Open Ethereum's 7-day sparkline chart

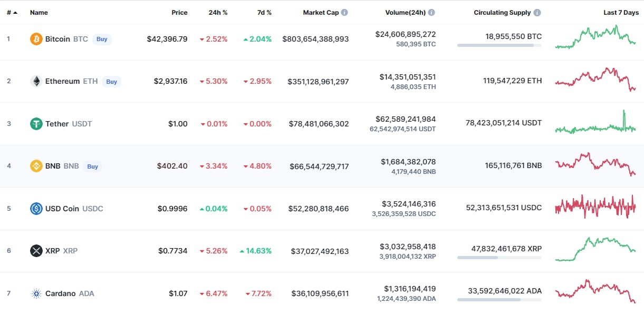tap(595, 80)
